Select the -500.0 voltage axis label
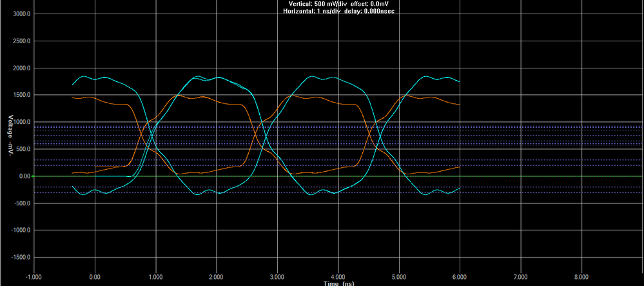The width and height of the screenshot is (644, 286). pos(23,203)
